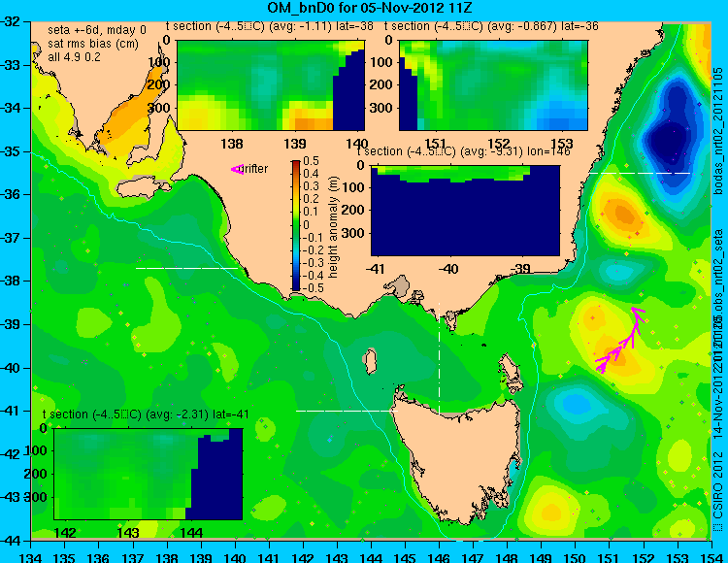
Task: Click Kangaroo Island on the map
Action: click(142, 189)
